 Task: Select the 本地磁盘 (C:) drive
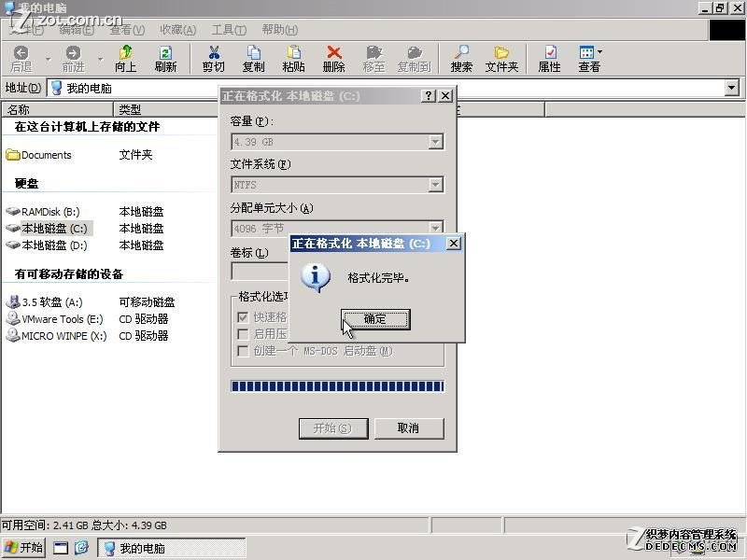[49, 229]
